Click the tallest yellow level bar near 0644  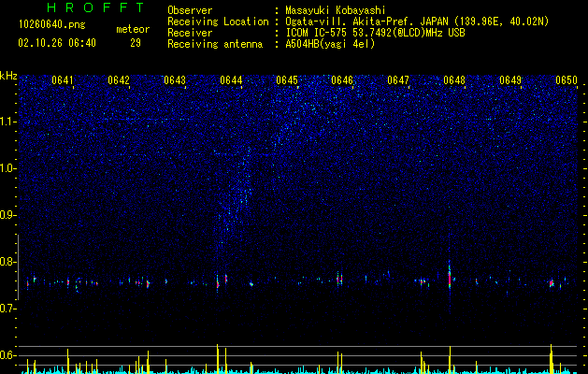(x=218, y=359)
